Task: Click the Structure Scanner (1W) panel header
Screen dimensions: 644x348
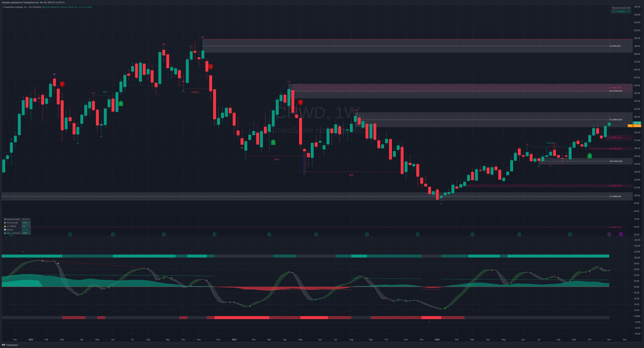Action: click(x=621, y=8)
